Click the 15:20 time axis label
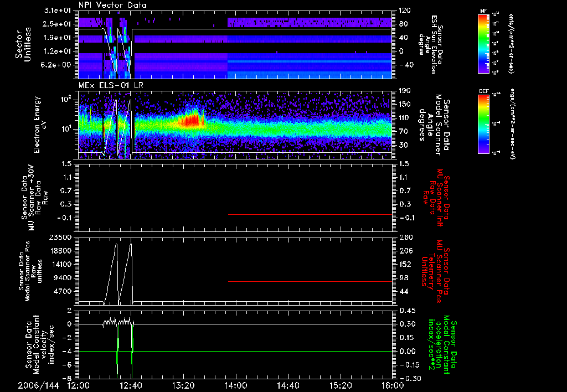 341,385
